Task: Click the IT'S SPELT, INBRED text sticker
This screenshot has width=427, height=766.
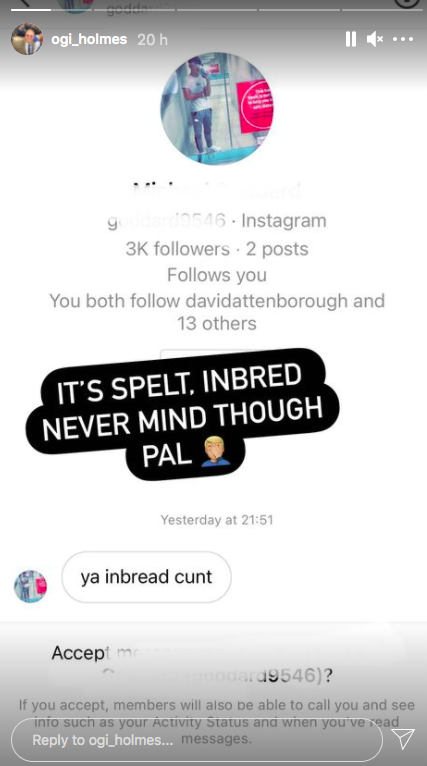Action: [x=182, y=415]
